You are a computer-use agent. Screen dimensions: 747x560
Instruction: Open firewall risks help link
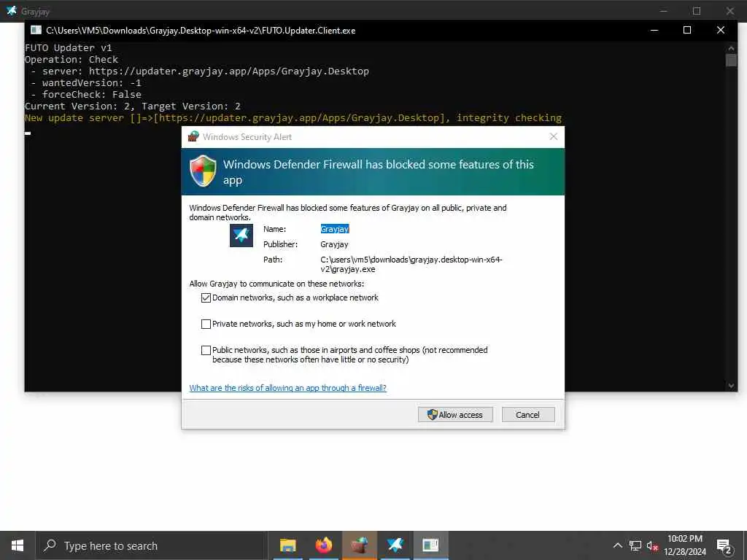click(287, 388)
